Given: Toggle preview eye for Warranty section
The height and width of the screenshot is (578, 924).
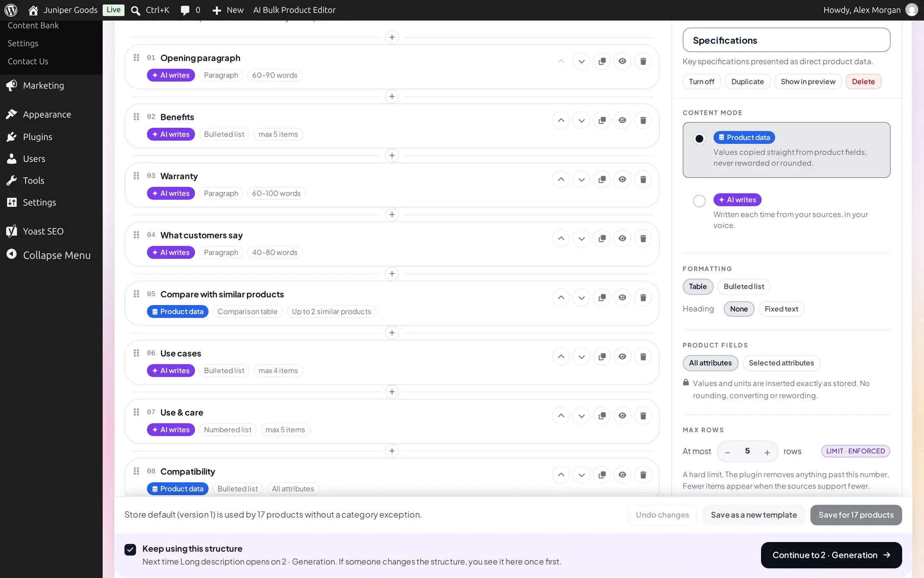Looking at the screenshot, I should (x=622, y=179).
